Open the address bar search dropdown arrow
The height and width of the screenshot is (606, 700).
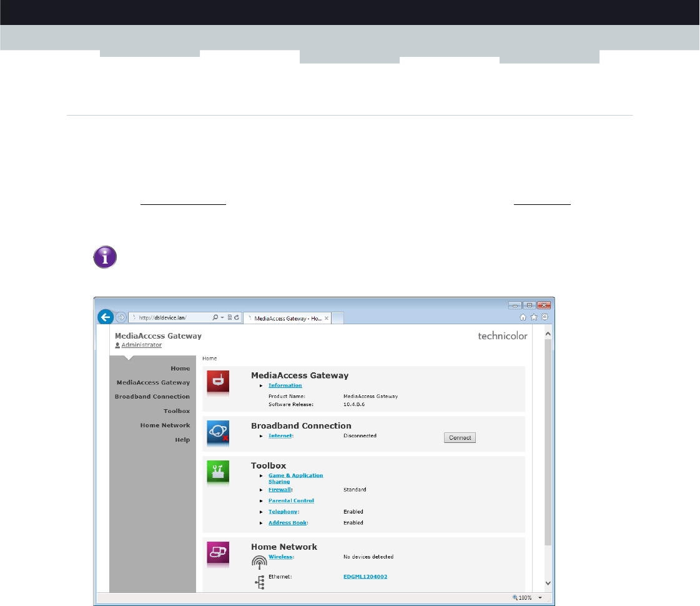coord(222,317)
